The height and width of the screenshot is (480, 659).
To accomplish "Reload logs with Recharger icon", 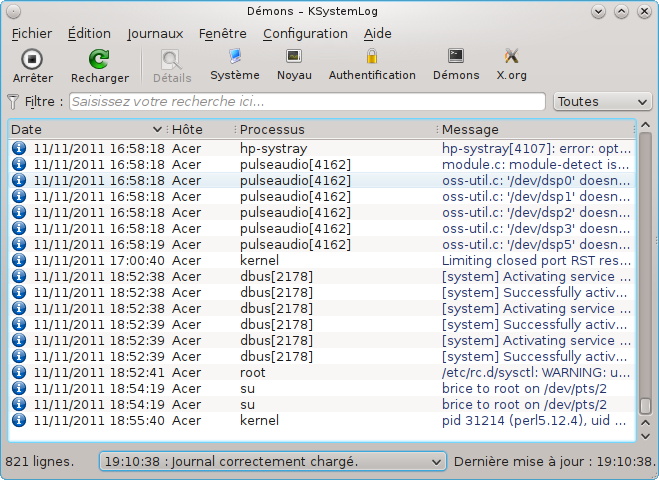I will (x=99, y=59).
